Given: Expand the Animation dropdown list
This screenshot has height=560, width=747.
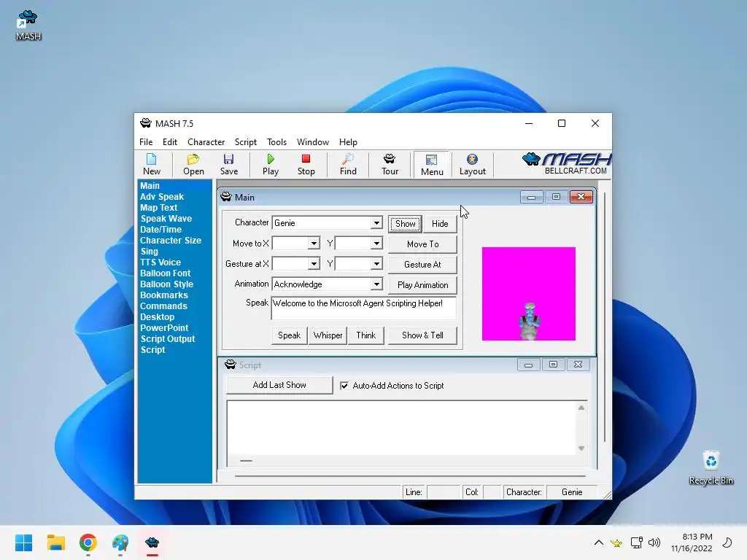Looking at the screenshot, I should [x=376, y=284].
